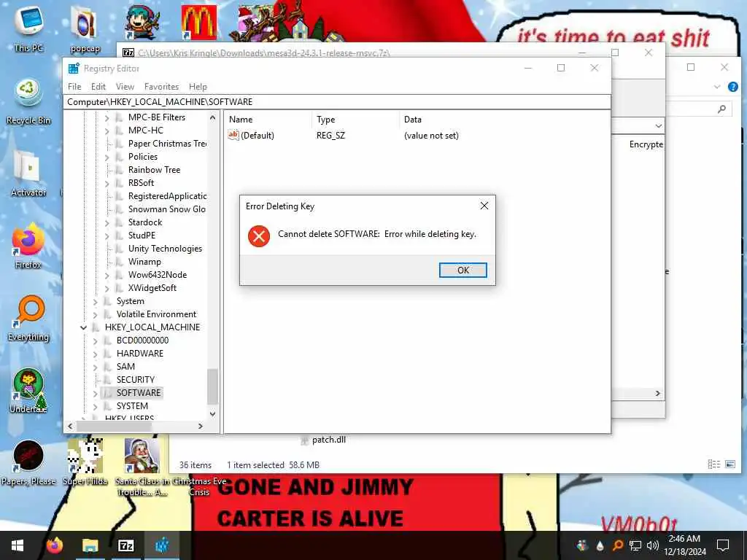The image size is (747, 560).
Task: Expand the XWidgetSoft key
Action: (107, 289)
